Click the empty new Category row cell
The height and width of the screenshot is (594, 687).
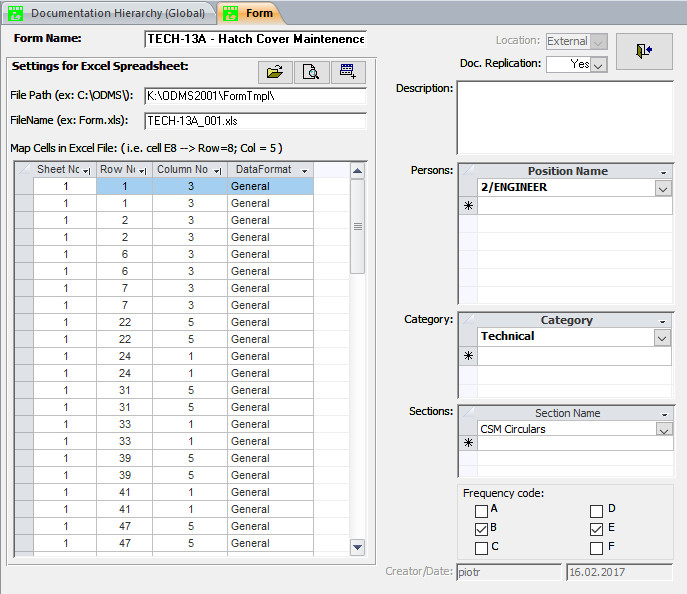574,355
